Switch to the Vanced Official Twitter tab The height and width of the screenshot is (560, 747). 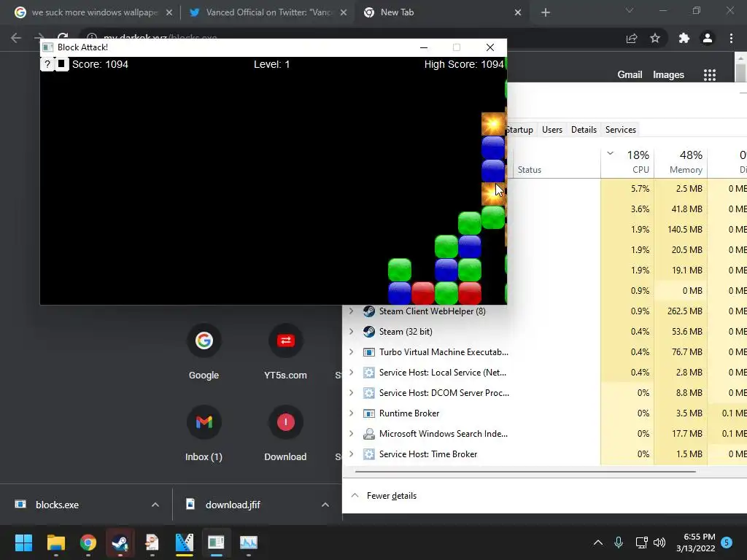click(268, 12)
